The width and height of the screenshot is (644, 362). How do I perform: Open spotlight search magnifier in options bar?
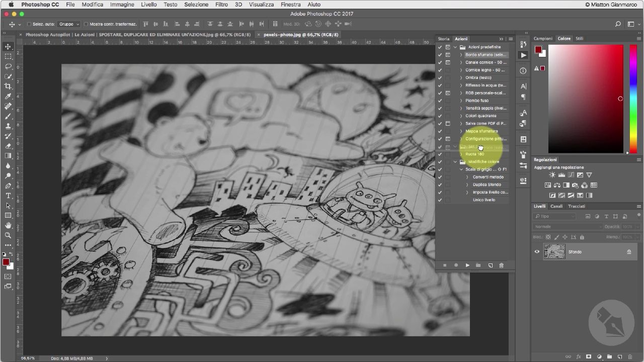click(x=618, y=24)
